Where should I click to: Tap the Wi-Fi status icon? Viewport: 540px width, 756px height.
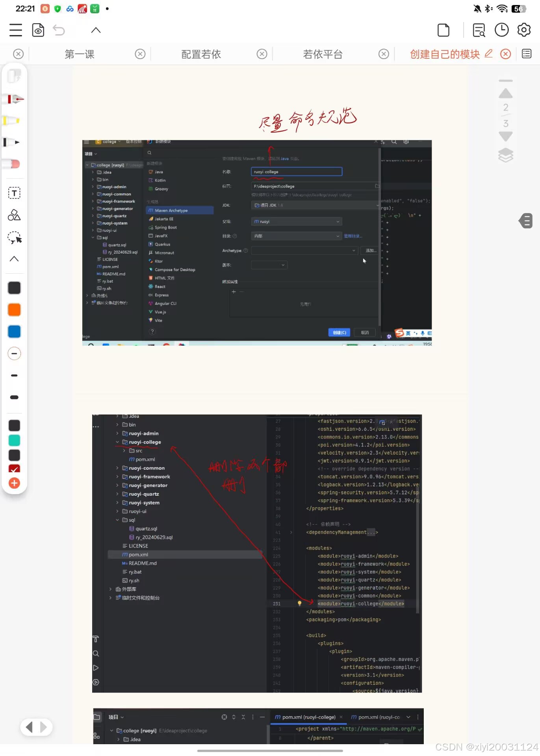click(x=502, y=8)
